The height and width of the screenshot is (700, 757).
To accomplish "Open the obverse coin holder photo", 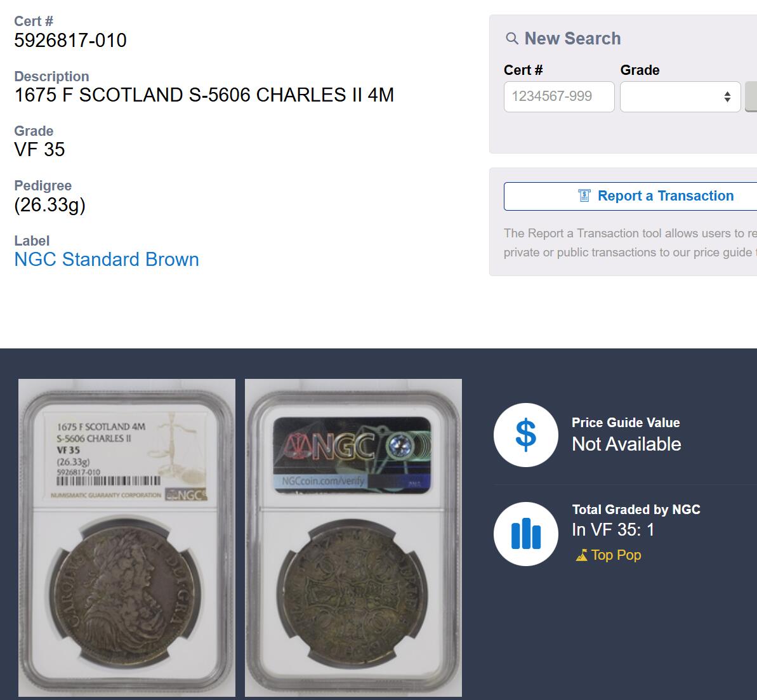I will click(127, 538).
